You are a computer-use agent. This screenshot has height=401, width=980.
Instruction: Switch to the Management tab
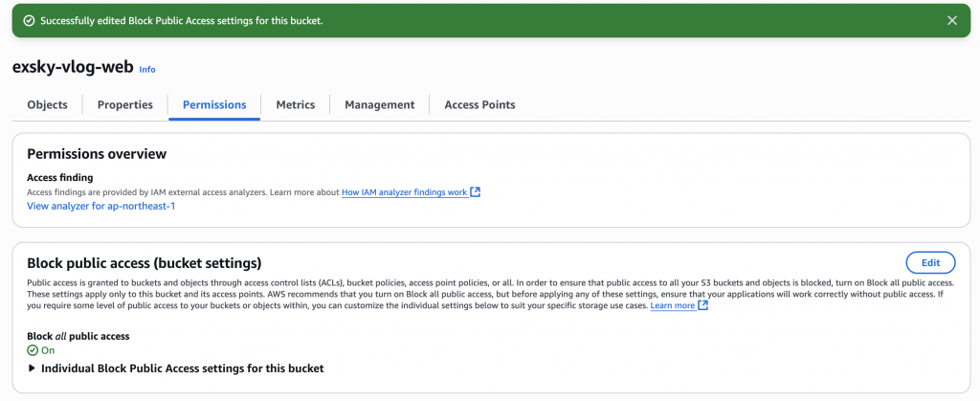coord(379,104)
